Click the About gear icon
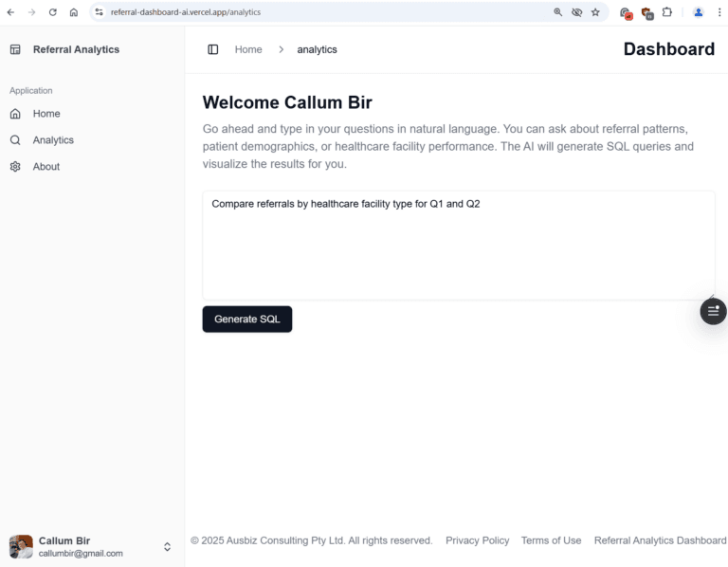Viewport: 728px width, 567px height. (15, 167)
